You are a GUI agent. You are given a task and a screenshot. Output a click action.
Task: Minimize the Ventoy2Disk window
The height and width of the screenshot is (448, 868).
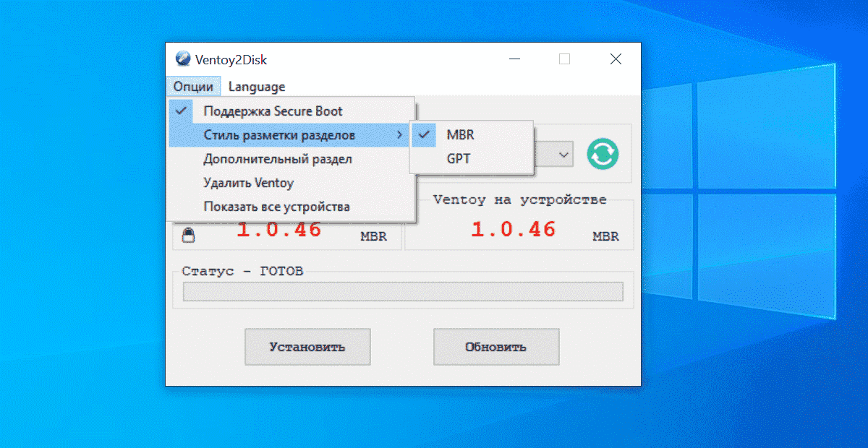click(x=514, y=60)
